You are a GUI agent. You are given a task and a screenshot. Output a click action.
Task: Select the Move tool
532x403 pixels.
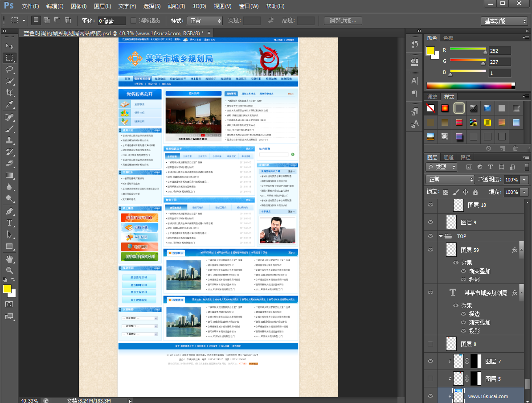point(9,46)
